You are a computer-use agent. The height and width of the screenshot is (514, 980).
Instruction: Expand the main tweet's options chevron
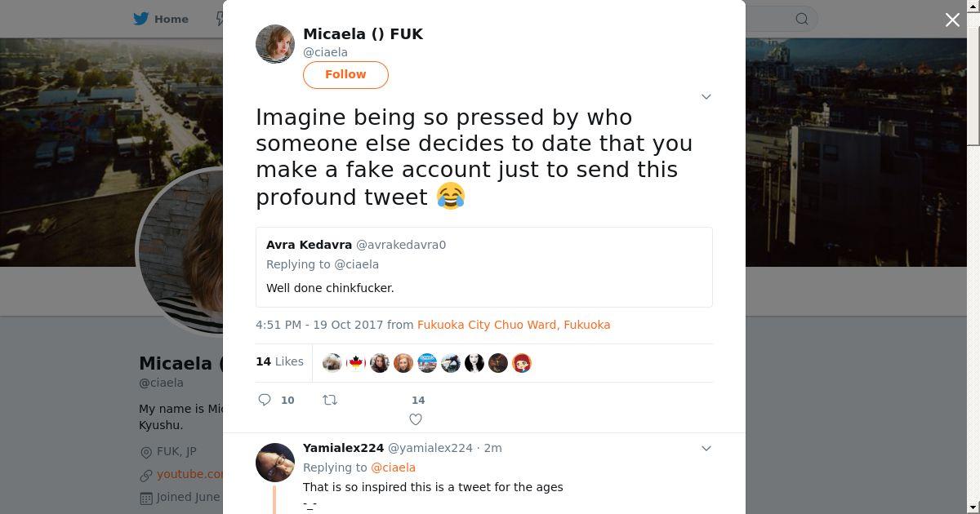(706, 96)
